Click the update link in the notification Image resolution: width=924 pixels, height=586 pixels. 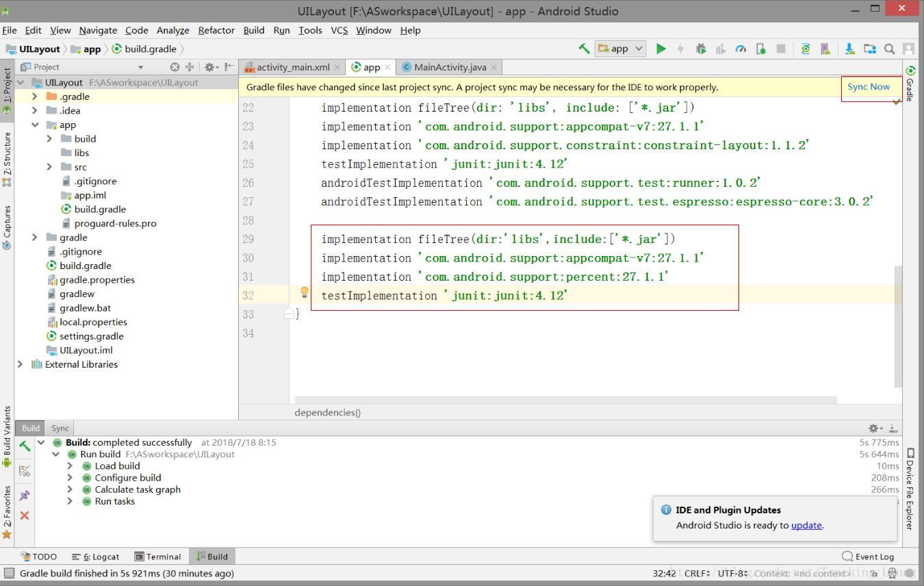[806, 525]
